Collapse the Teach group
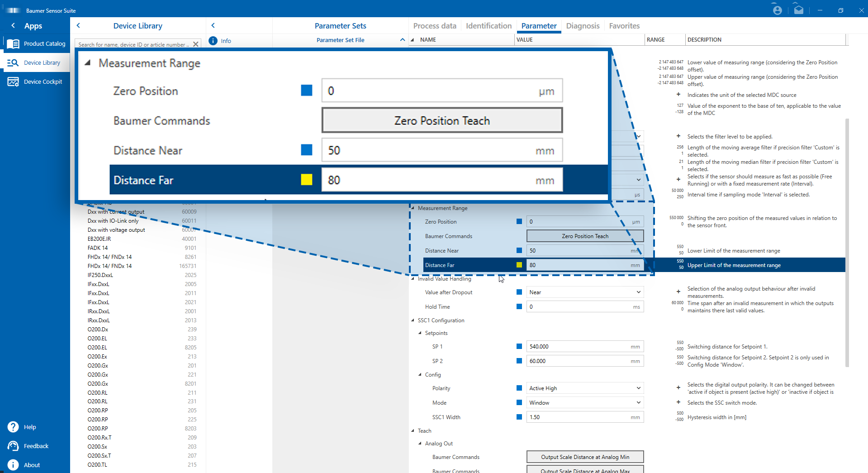The width and height of the screenshot is (868, 473). [x=413, y=431]
